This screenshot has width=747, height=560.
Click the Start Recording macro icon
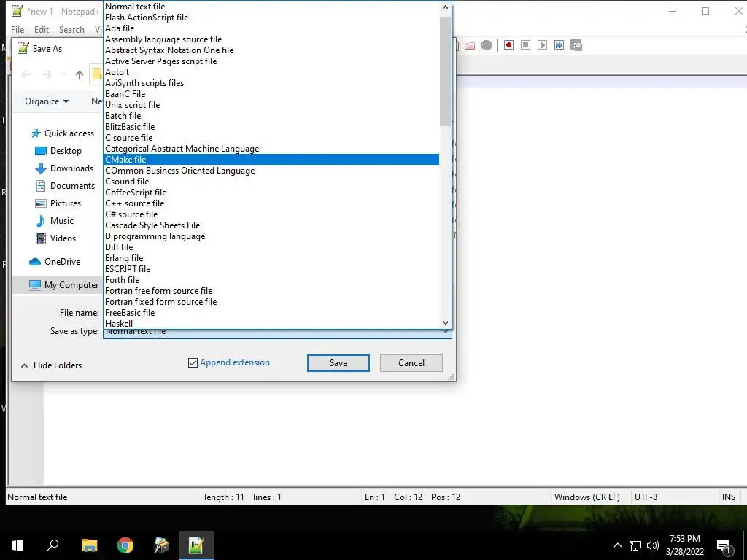508,45
